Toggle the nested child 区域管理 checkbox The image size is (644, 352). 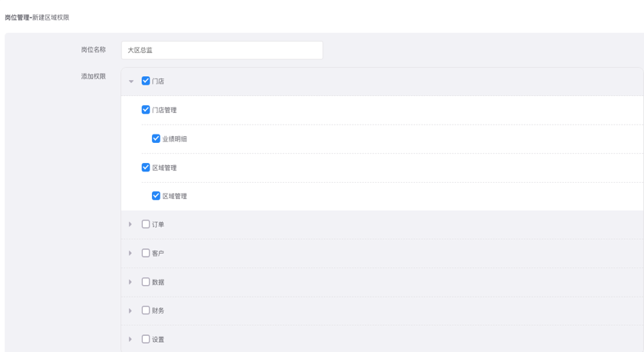coord(156,196)
